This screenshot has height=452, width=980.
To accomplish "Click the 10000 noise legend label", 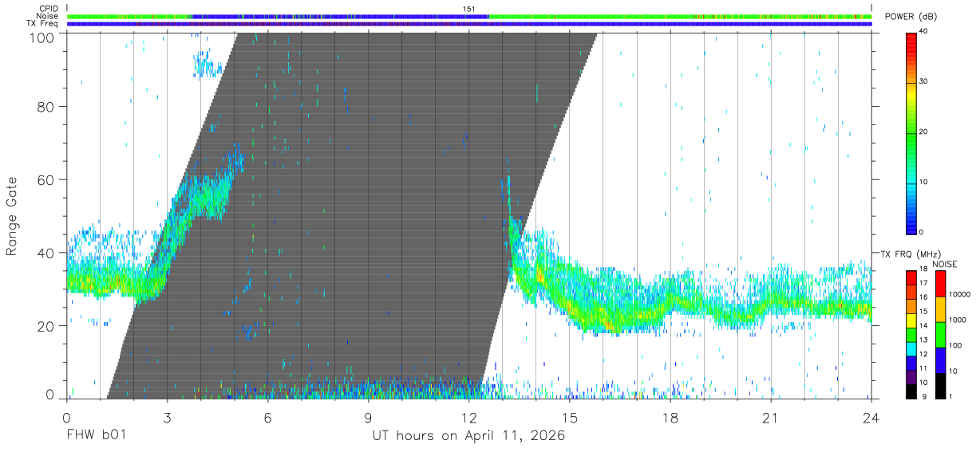I will [x=961, y=295].
